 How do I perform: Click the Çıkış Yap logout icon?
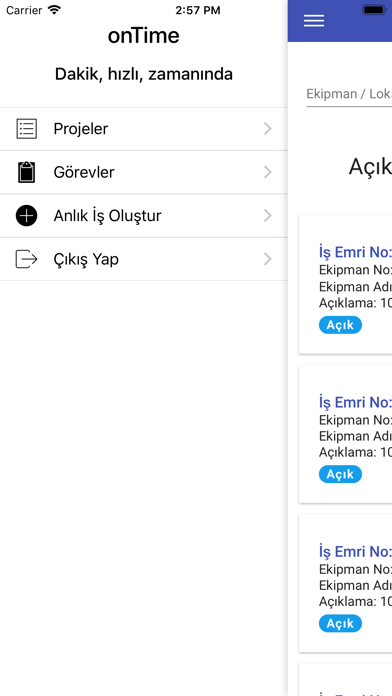click(27, 259)
